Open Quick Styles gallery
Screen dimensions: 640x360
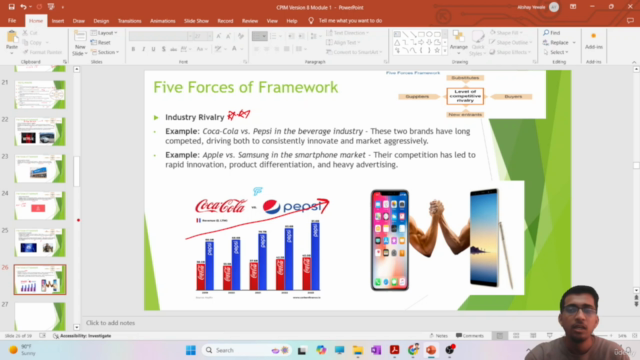(x=477, y=43)
